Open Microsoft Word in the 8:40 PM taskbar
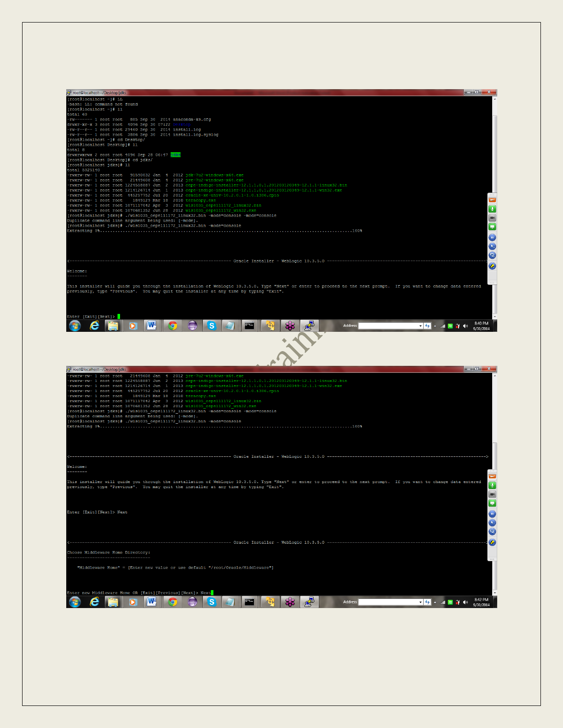This screenshot has width=563, height=728. point(152,326)
